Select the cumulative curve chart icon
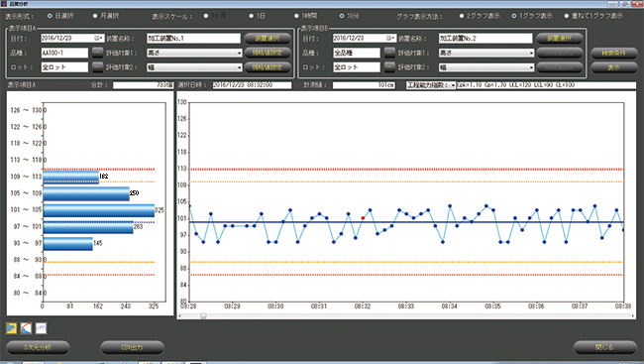The image size is (644, 364). coord(26,328)
